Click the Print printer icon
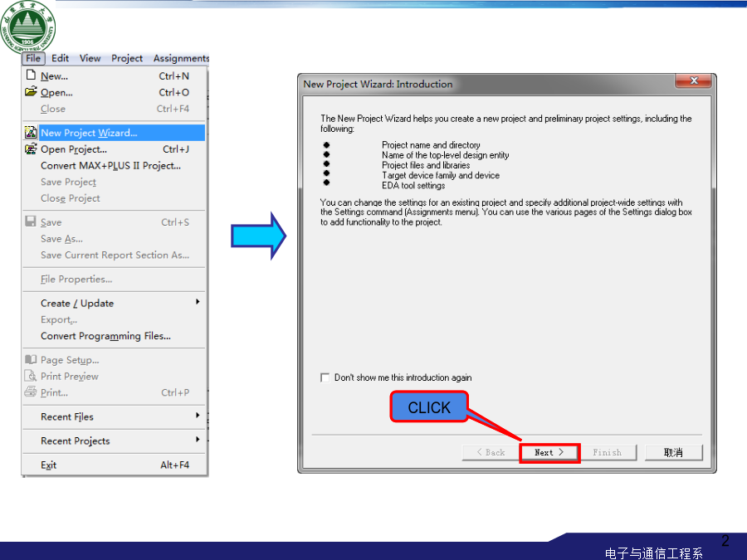 [31, 392]
